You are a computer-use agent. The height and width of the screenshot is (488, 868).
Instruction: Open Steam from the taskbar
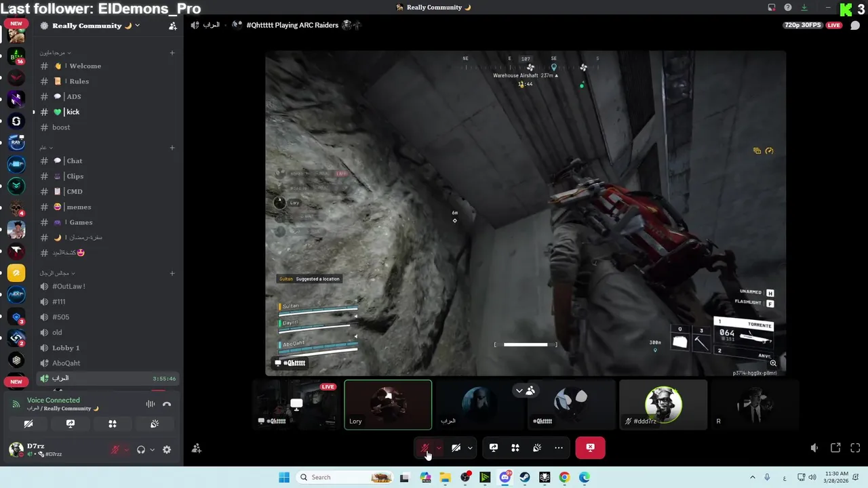[x=525, y=477]
